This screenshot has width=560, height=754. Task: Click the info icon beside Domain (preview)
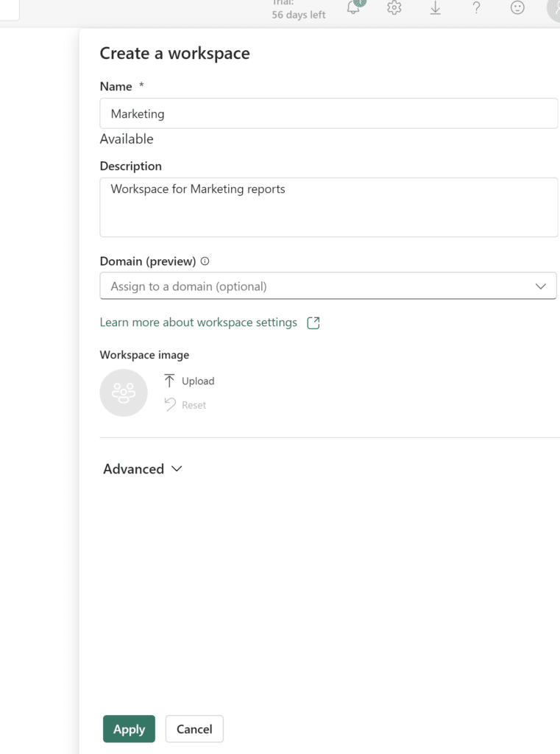[205, 261]
